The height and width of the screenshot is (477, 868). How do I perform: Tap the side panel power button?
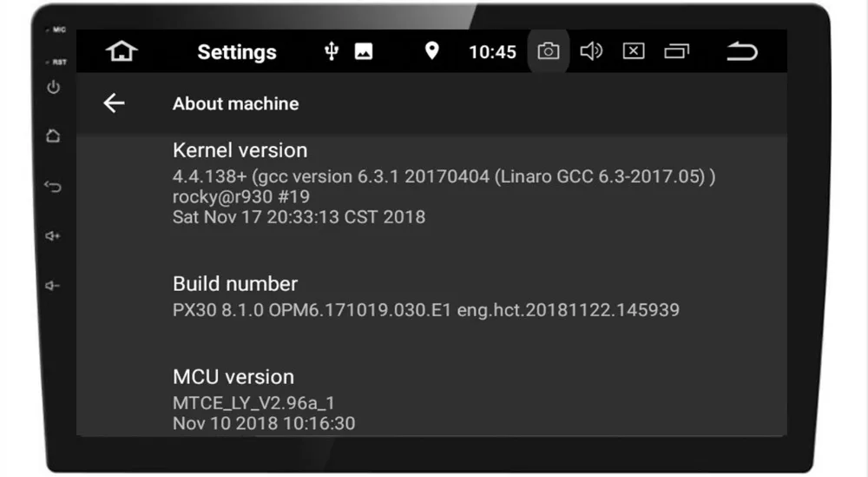pyautogui.click(x=53, y=87)
